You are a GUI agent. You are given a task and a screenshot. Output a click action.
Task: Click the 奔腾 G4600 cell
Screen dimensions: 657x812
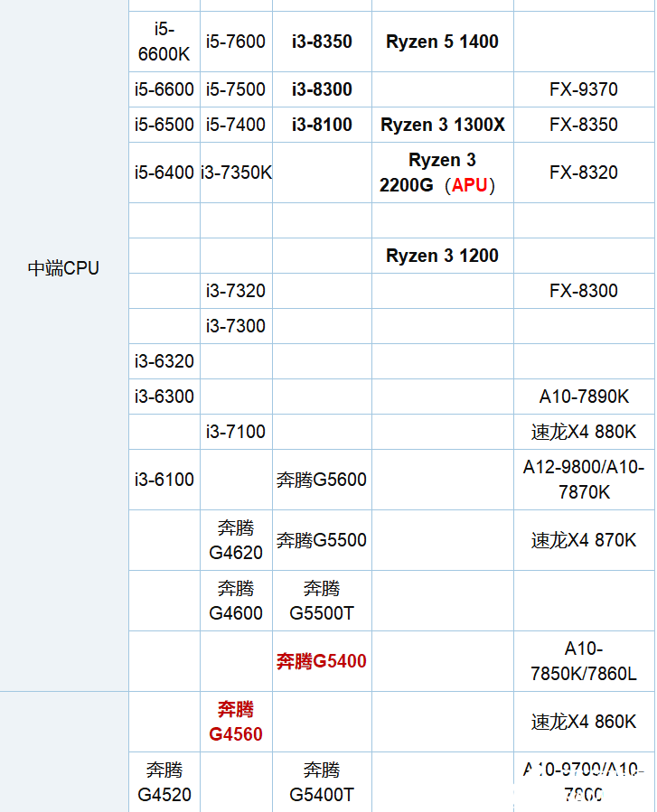(x=236, y=601)
